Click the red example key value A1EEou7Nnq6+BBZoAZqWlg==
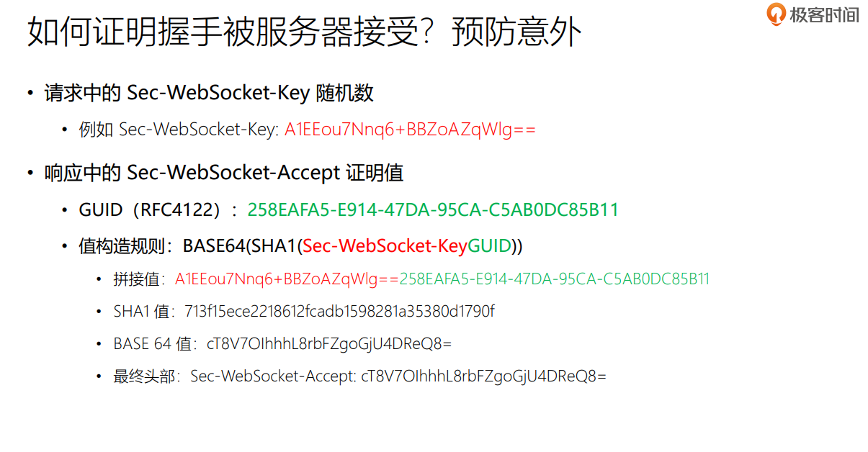 coord(410,130)
